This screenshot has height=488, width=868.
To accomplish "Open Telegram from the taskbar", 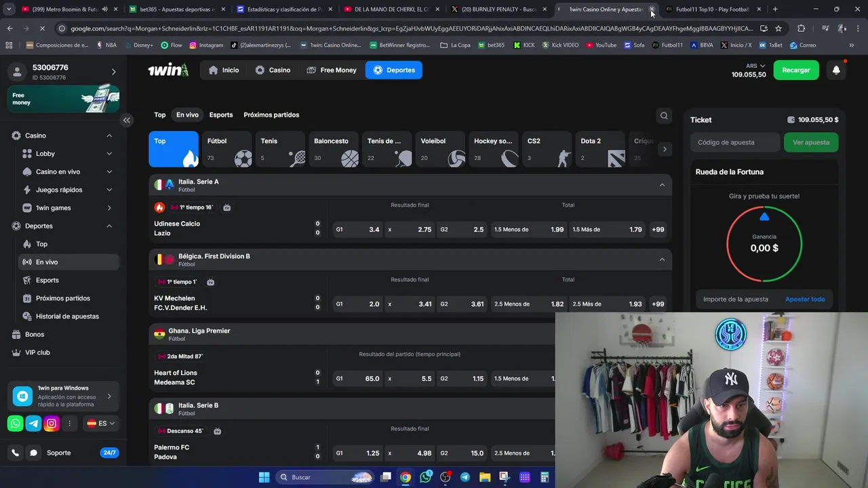I will (x=465, y=477).
